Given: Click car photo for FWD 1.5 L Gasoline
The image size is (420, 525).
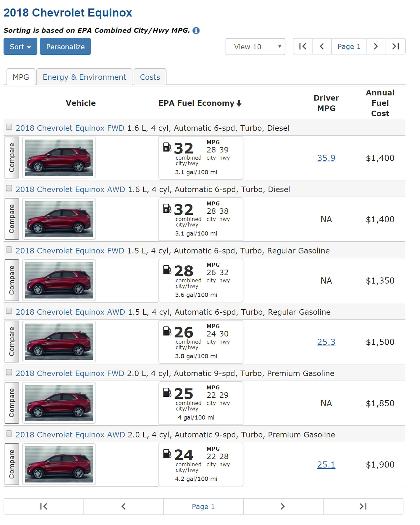Looking at the screenshot, I should (59, 280).
